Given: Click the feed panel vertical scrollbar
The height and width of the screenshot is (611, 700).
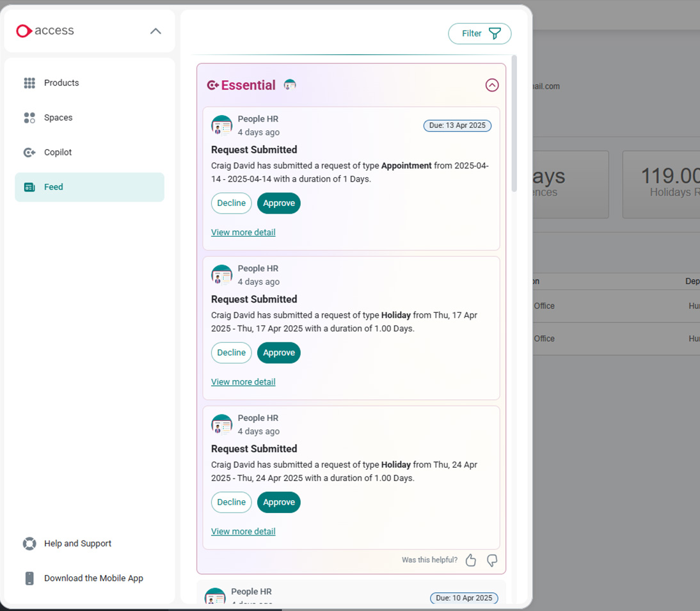Looking at the screenshot, I should (514, 123).
